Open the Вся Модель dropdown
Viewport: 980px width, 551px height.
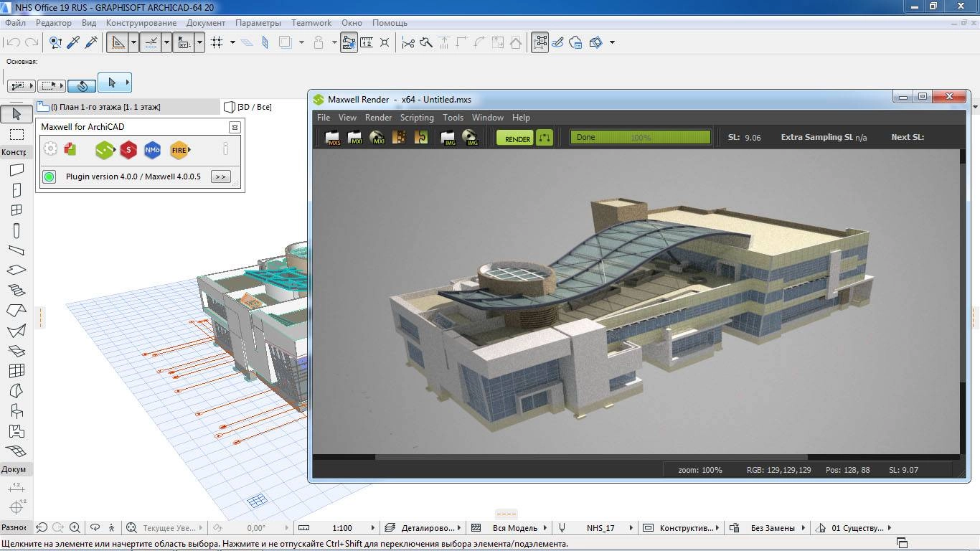coord(509,527)
